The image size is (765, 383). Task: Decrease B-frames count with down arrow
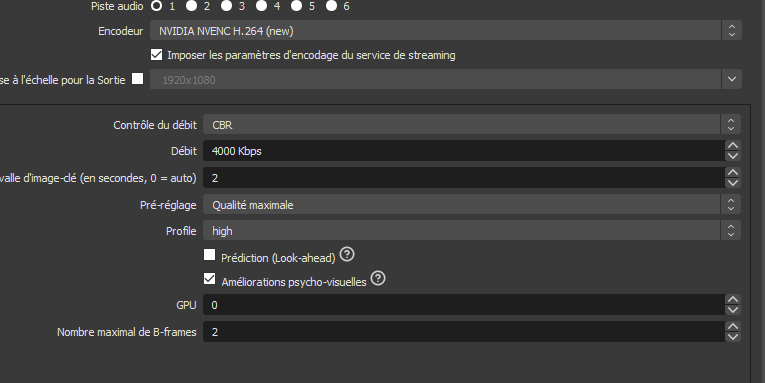pyautogui.click(x=733, y=337)
